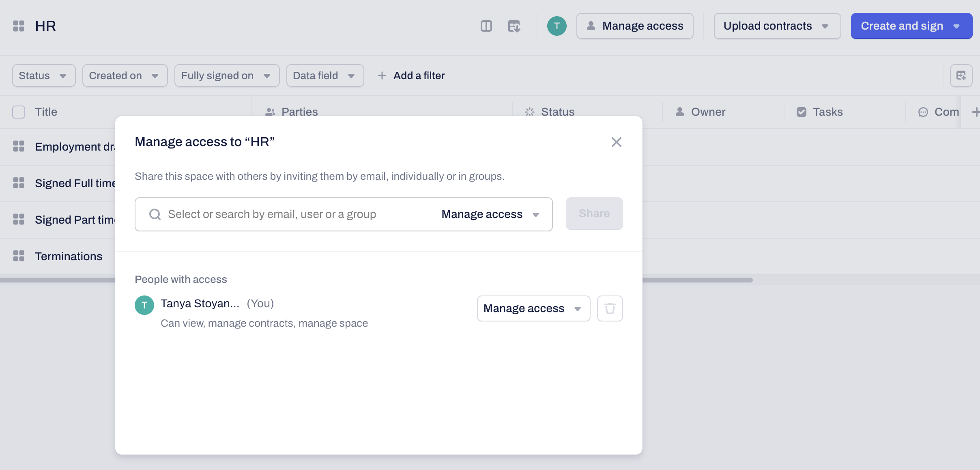Close the Manage access dialog
The width and height of the screenshot is (980, 470).
(616, 142)
